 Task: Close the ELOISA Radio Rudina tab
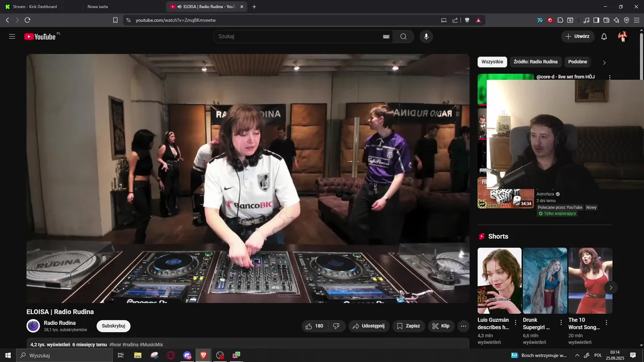point(242,7)
